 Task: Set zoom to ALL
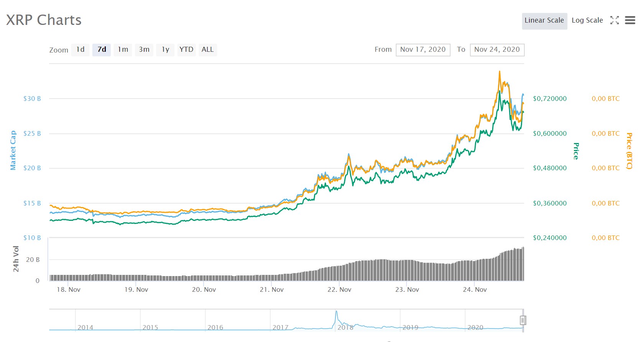tap(208, 49)
